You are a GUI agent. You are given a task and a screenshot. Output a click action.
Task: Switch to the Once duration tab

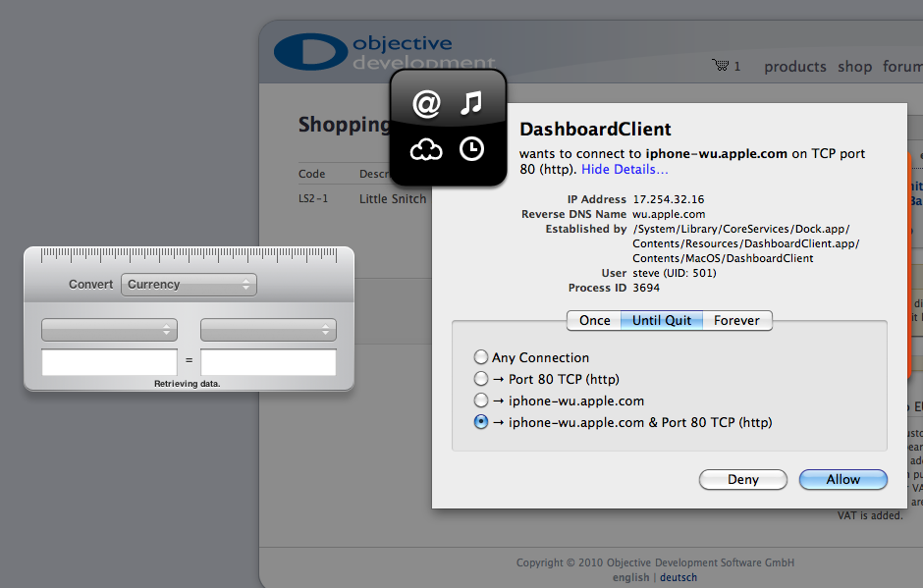[594, 320]
